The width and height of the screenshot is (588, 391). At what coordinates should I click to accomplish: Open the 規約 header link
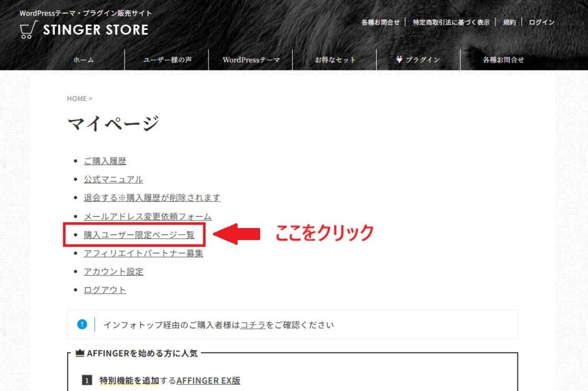pyautogui.click(x=509, y=22)
